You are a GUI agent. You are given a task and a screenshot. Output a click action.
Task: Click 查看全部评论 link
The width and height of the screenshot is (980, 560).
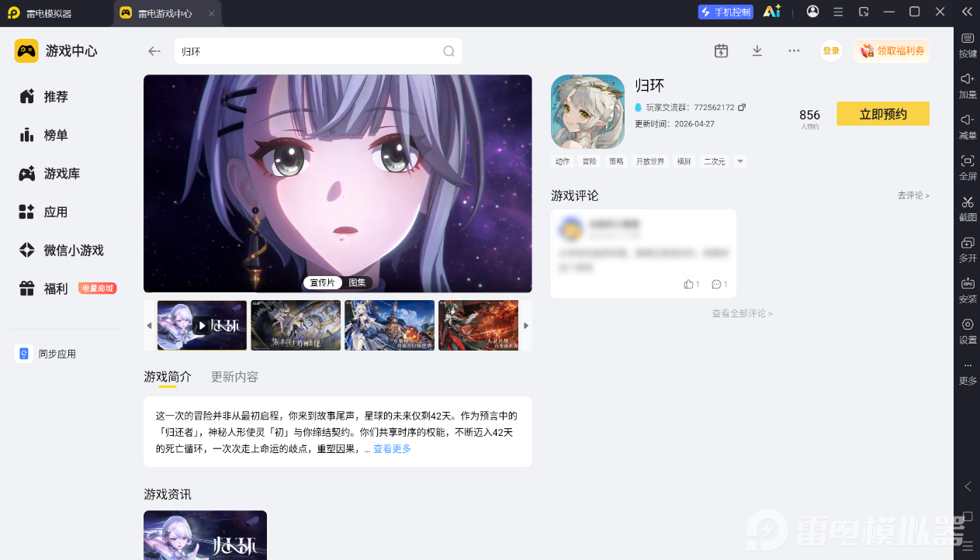[742, 313]
